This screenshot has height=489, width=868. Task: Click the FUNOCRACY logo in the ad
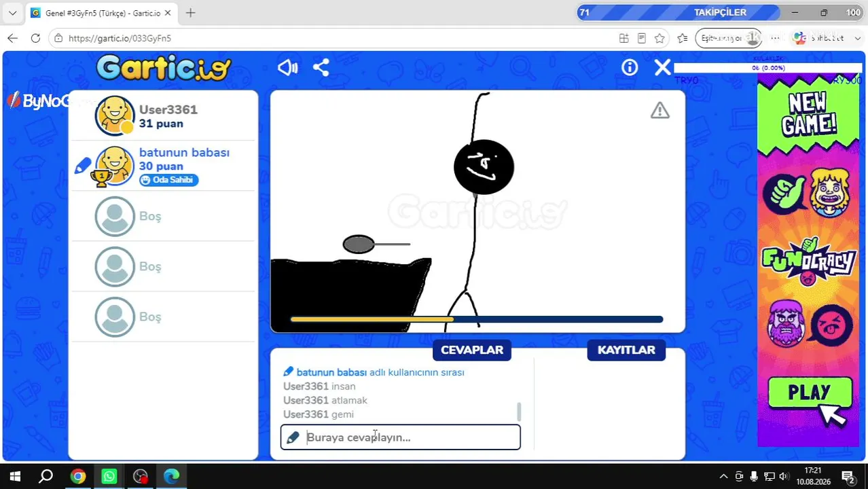(809, 261)
